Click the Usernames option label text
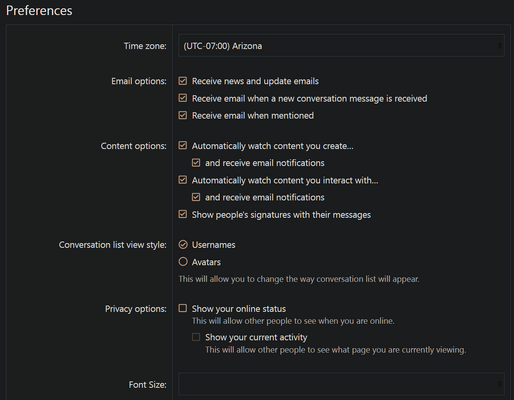Viewport: 514px width, 400px height. click(213, 245)
